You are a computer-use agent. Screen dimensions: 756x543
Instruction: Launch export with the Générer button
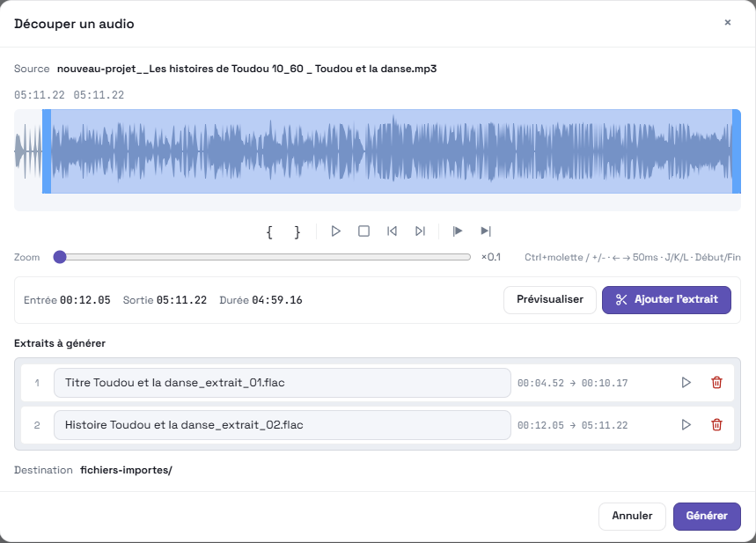[x=707, y=517]
